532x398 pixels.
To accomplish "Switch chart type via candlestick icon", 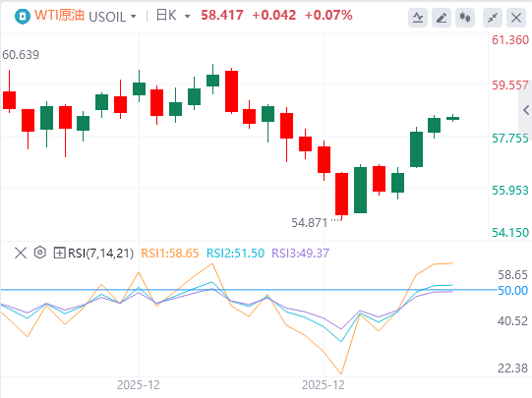I will [x=465, y=18].
